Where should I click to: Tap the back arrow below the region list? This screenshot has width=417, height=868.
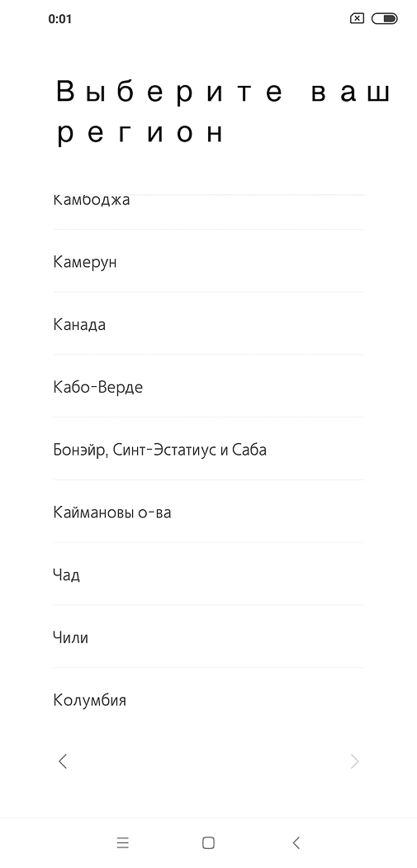63,761
